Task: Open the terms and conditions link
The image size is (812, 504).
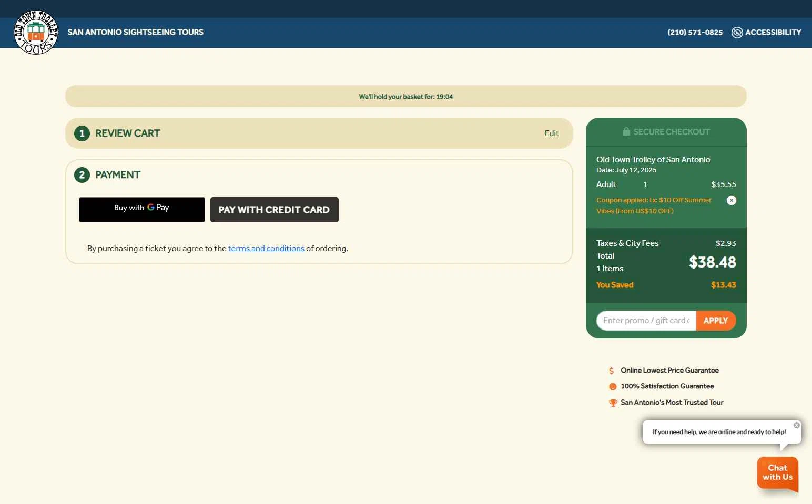Action: click(x=266, y=249)
